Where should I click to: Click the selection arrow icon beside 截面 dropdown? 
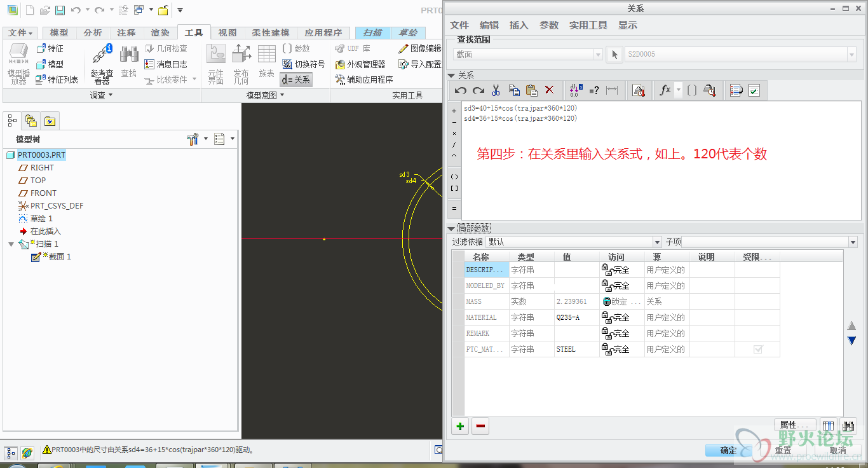coord(614,55)
